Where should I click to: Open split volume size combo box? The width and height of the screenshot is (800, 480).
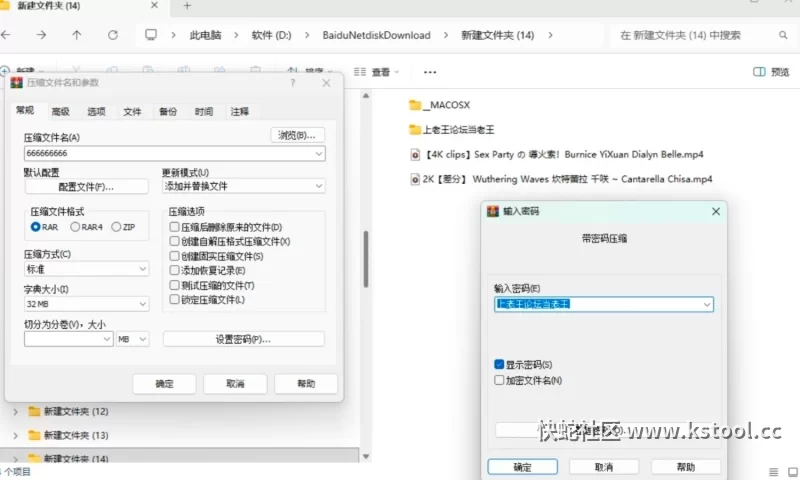point(68,339)
